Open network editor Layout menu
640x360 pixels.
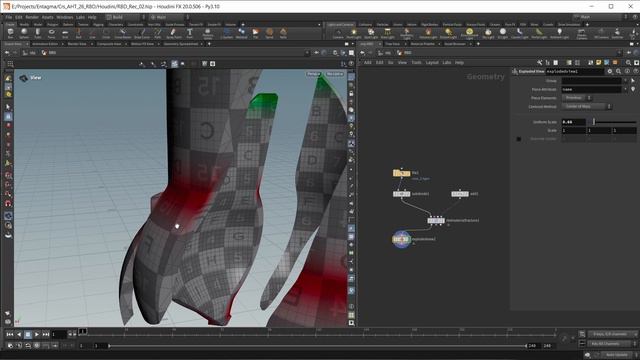click(432, 62)
